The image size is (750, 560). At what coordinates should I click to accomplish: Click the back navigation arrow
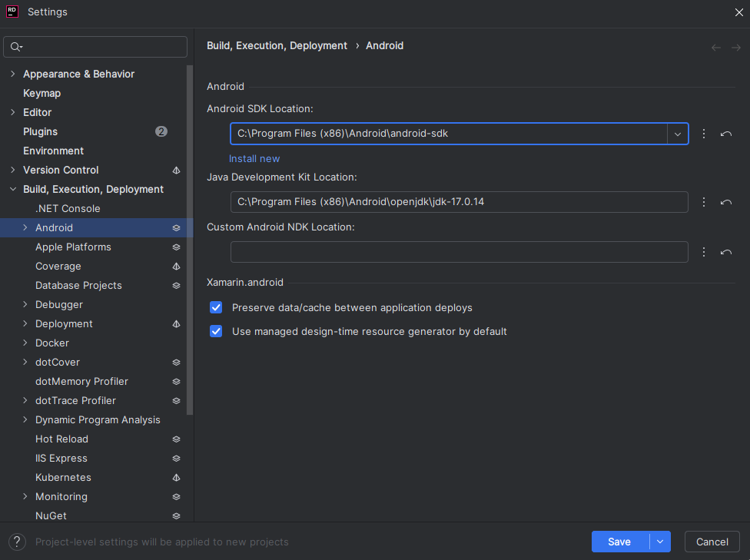click(x=715, y=47)
